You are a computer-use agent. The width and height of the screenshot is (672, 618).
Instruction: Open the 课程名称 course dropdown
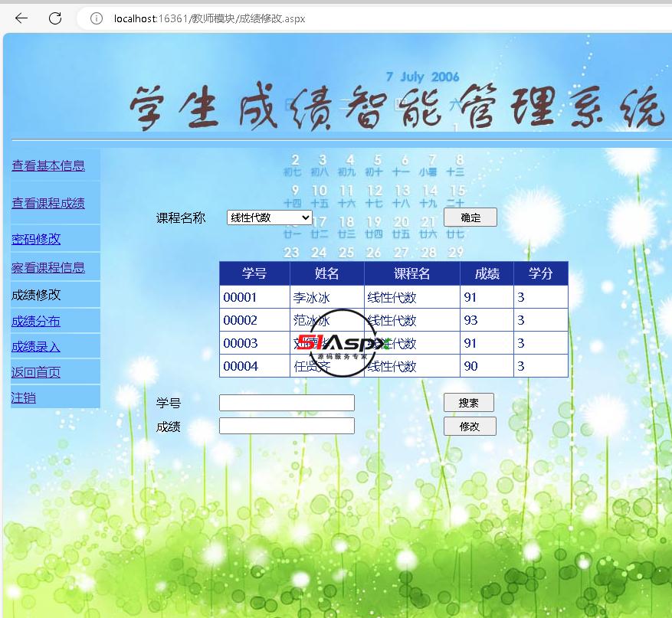coord(269,217)
